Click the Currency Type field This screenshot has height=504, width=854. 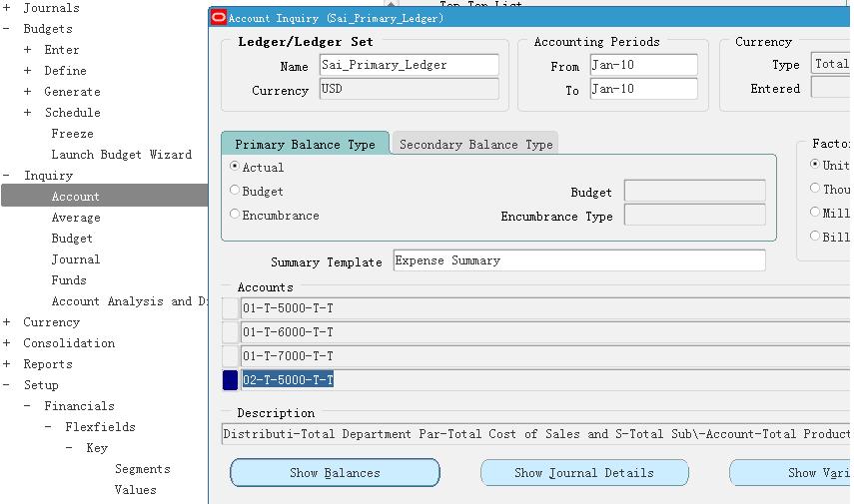(831, 64)
